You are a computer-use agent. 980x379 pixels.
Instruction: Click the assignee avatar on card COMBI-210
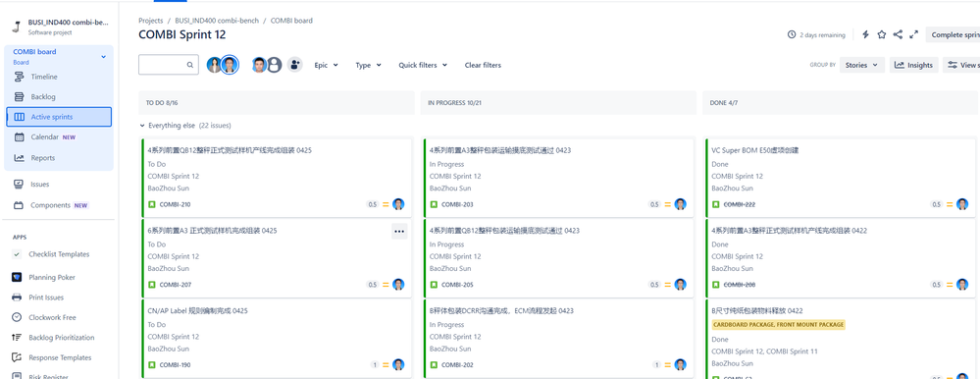pos(398,204)
